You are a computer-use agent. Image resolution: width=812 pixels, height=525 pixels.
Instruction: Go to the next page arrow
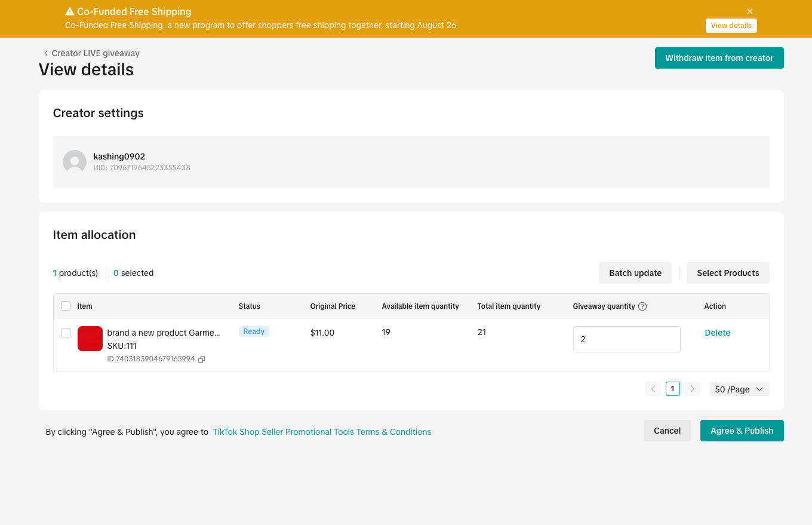(693, 389)
